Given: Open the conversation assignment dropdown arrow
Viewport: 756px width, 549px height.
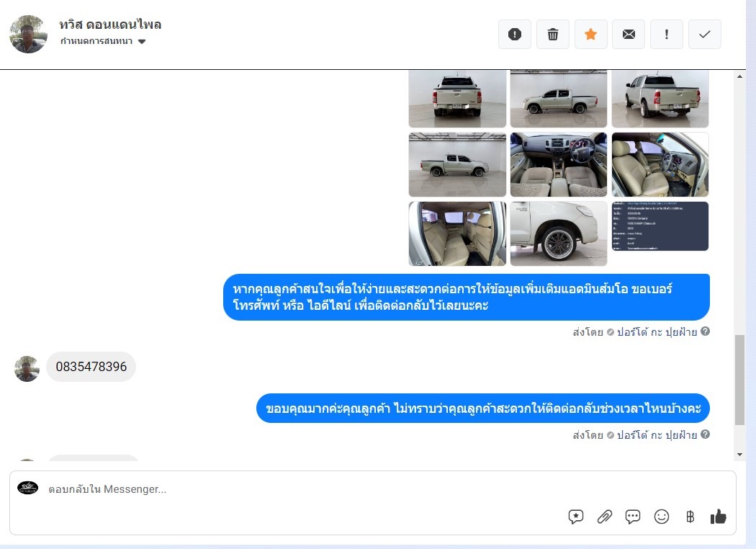Looking at the screenshot, I should pyautogui.click(x=142, y=42).
